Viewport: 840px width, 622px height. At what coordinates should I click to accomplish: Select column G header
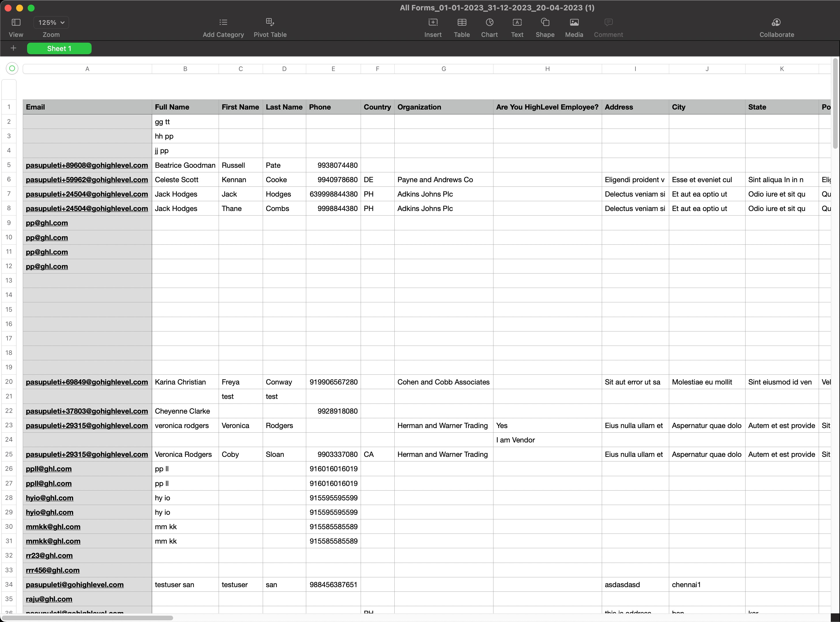click(444, 69)
